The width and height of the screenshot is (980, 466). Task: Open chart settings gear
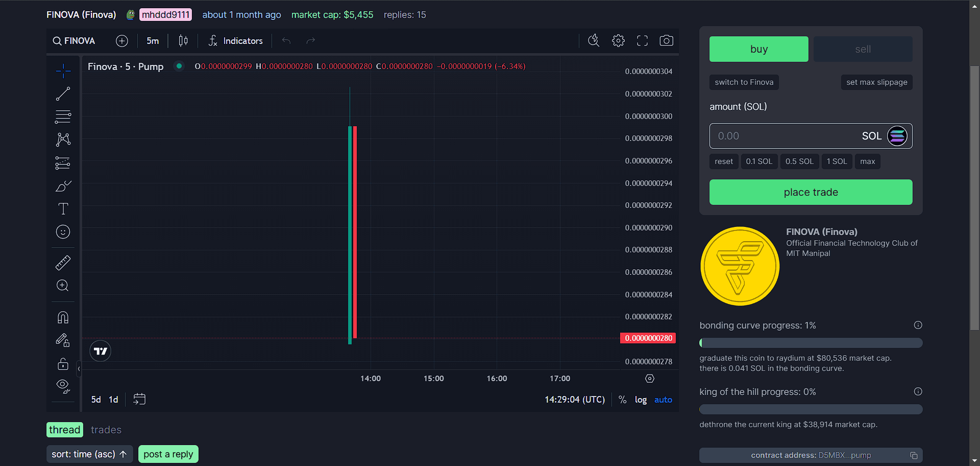[618, 41]
